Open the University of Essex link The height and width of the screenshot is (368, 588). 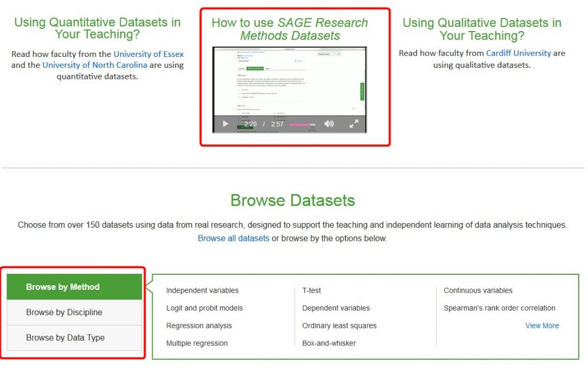click(149, 54)
